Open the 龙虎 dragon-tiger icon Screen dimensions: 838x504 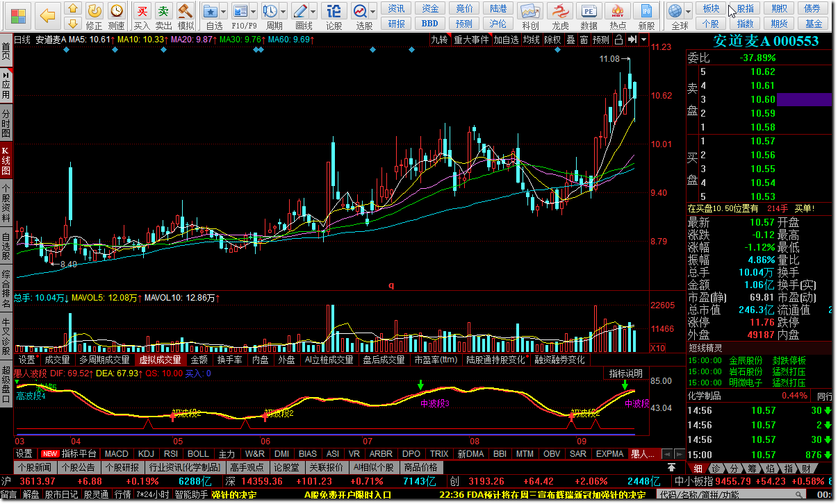pos(560,12)
